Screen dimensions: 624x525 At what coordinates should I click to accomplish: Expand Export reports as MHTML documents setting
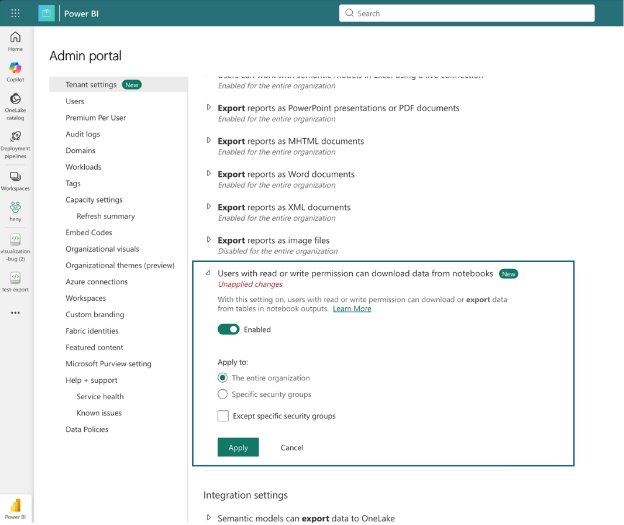[209, 140]
